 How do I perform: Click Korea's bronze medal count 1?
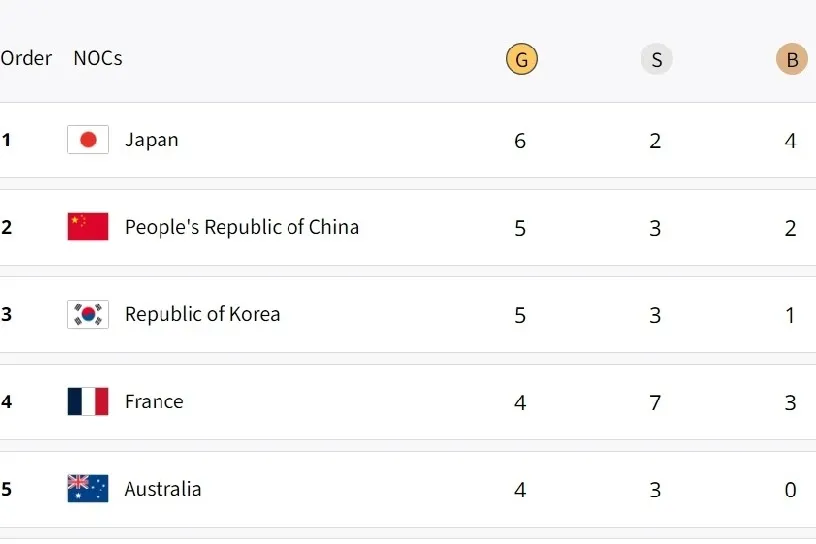pos(790,315)
